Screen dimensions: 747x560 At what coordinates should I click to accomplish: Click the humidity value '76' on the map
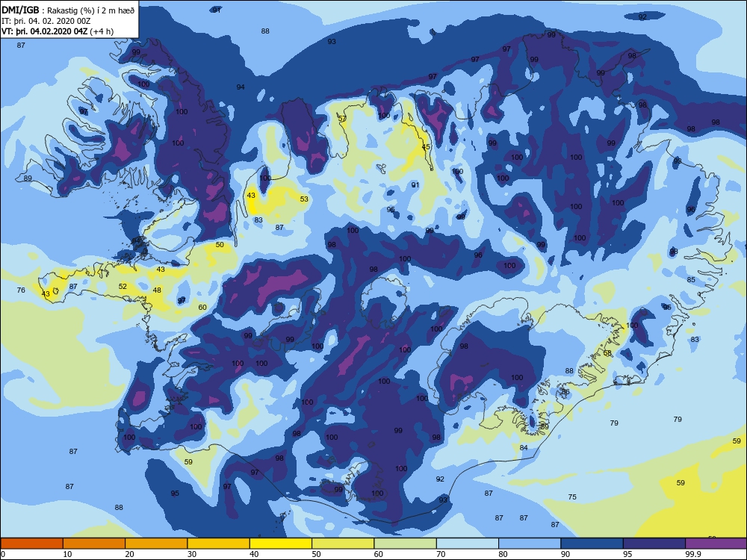21,290
